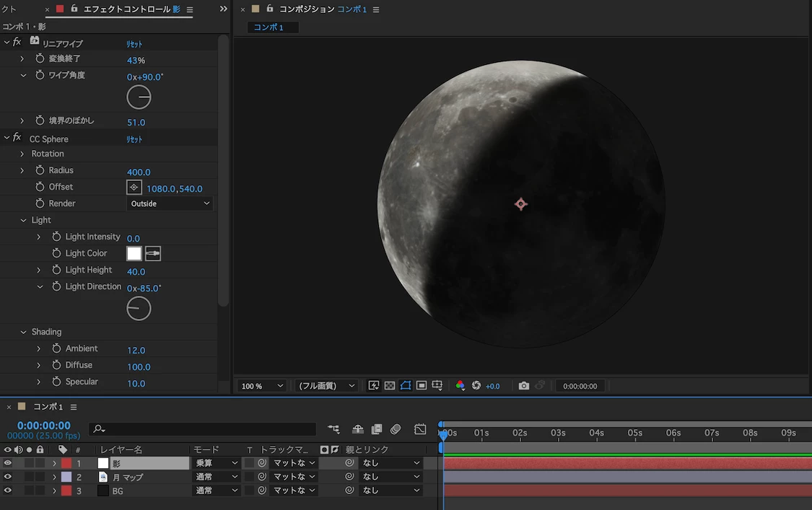Reset the CC Sphere effect
This screenshot has height=510, width=812.
tap(134, 139)
